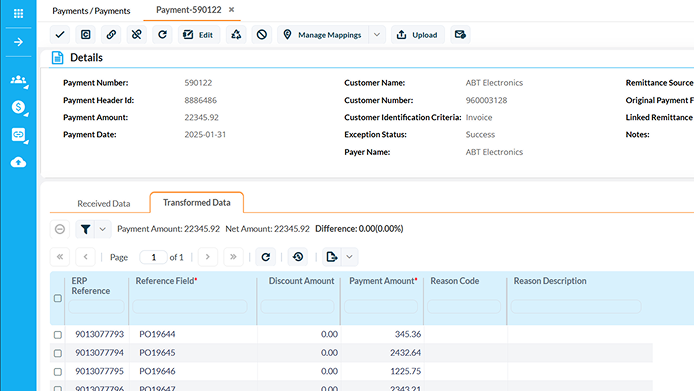This screenshot has height=391, width=694.
Task: Open the dollar payments sidebar icon
Action: (18, 107)
